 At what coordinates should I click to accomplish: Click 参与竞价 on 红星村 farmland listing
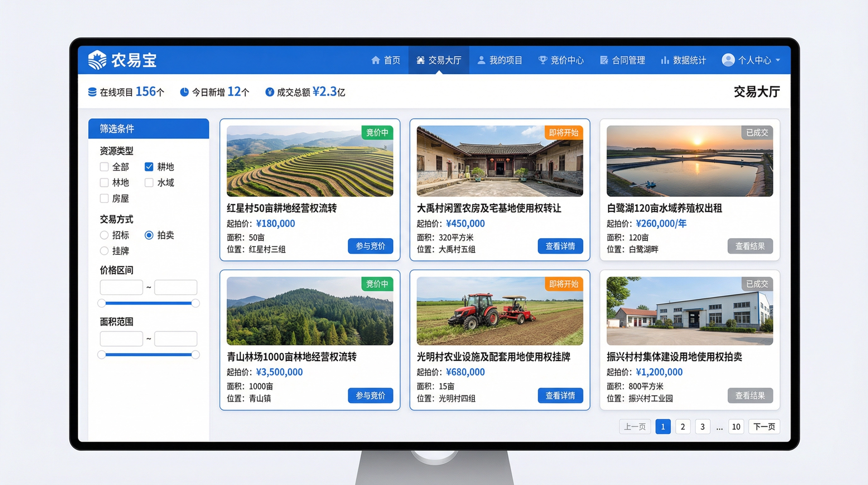(370, 246)
